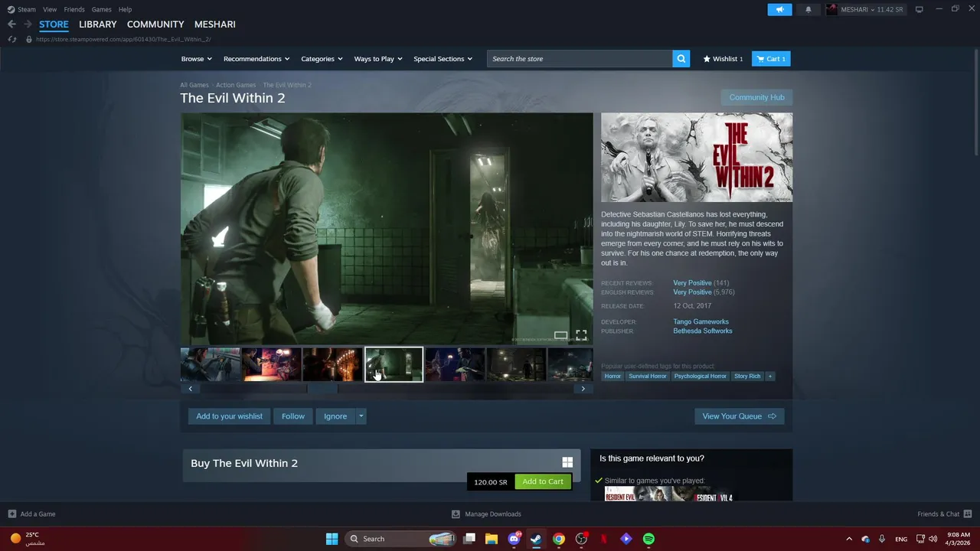This screenshot has width=980, height=551.
Task: Open Friends & Chat
Action: [944, 514]
